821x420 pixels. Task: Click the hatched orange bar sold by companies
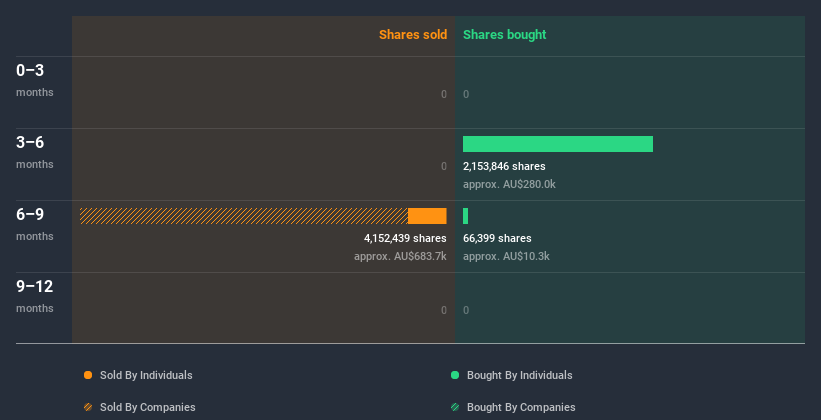(x=244, y=216)
